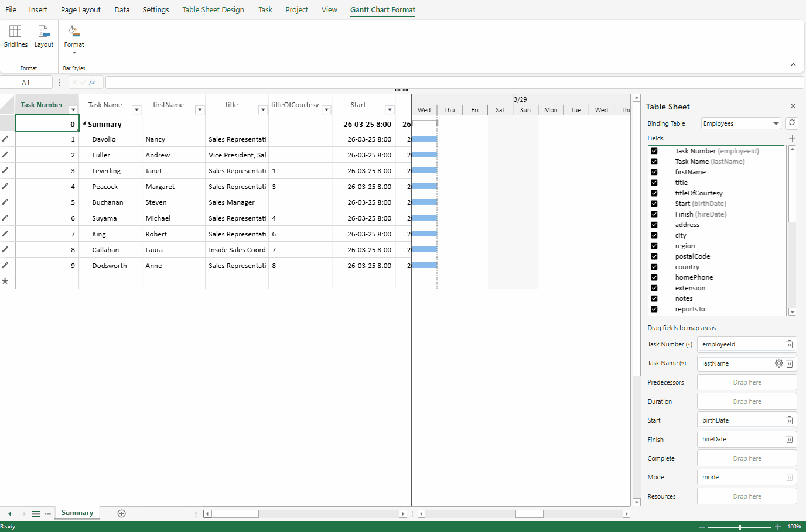Toggle the homePhone field checkbox

[654, 277]
